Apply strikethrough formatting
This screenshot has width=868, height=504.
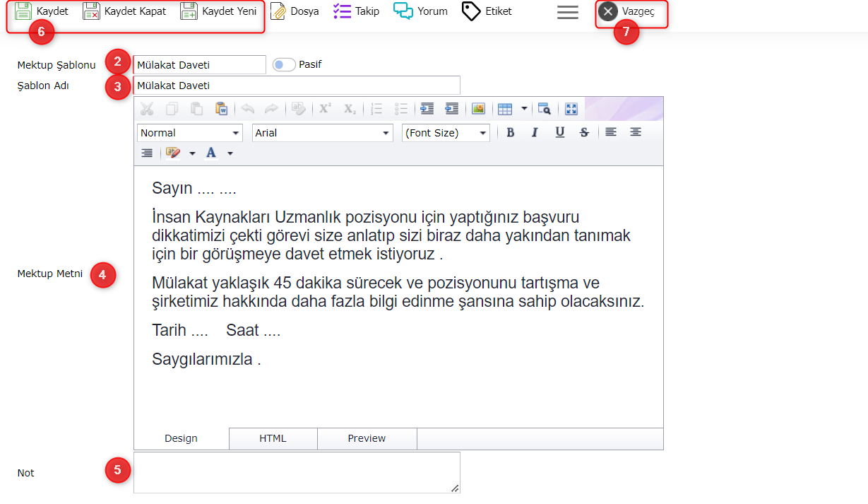584,132
